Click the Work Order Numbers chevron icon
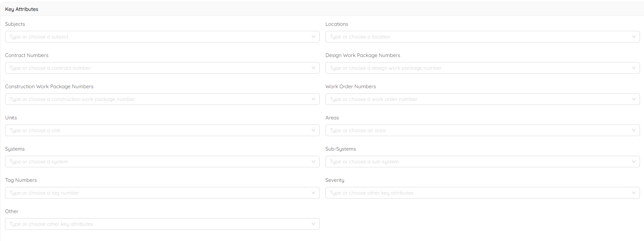The height and width of the screenshot is (241, 644). coord(634,99)
